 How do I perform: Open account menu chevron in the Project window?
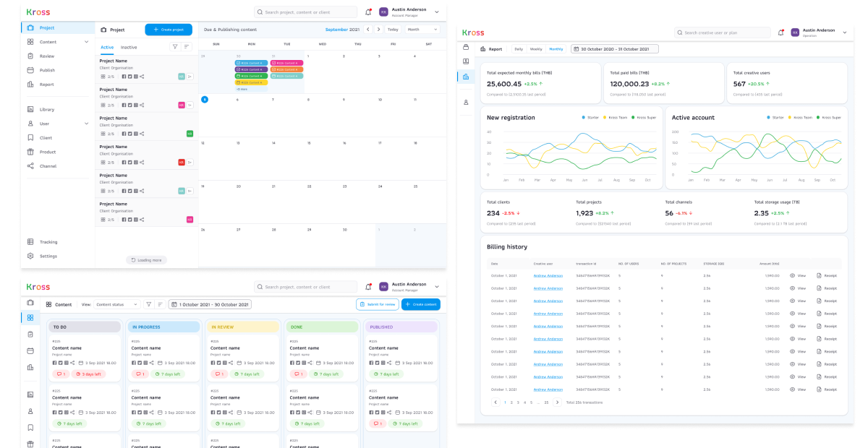(x=437, y=12)
